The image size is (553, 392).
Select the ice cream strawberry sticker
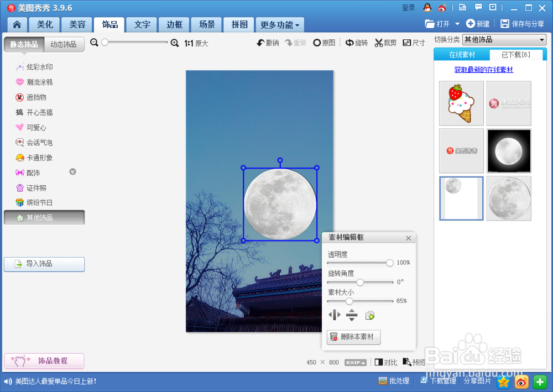click(x=461, y=103)
